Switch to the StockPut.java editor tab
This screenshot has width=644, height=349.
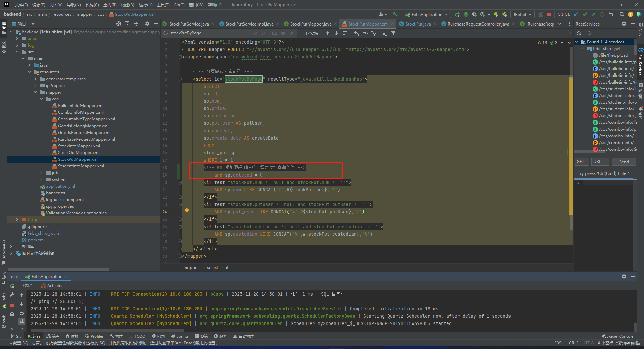(418, 24)
